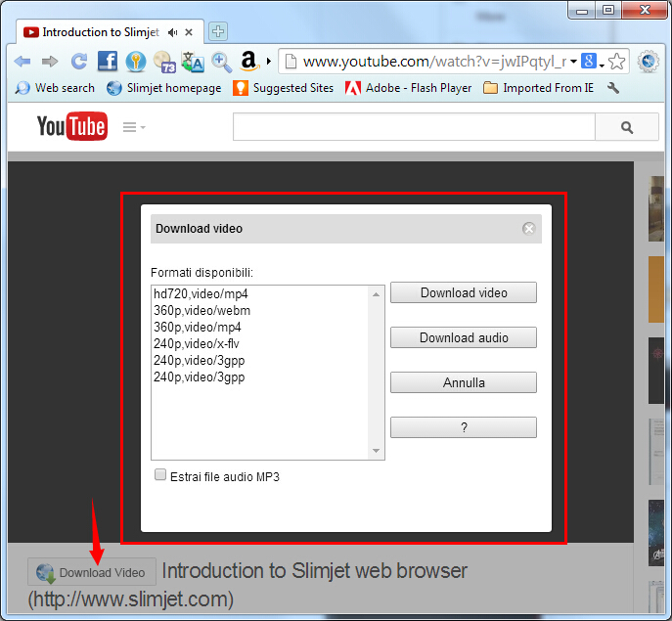This screenshot has width=672, height=621.
Task: Click the YouTube search magnifier button
Action: point(627,127)
